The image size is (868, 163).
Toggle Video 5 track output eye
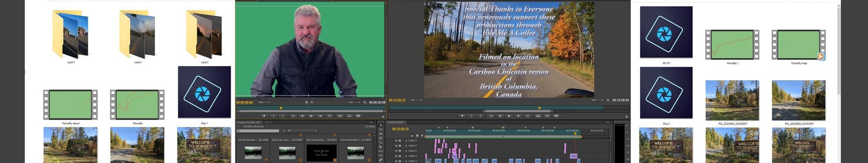point(396,151)
